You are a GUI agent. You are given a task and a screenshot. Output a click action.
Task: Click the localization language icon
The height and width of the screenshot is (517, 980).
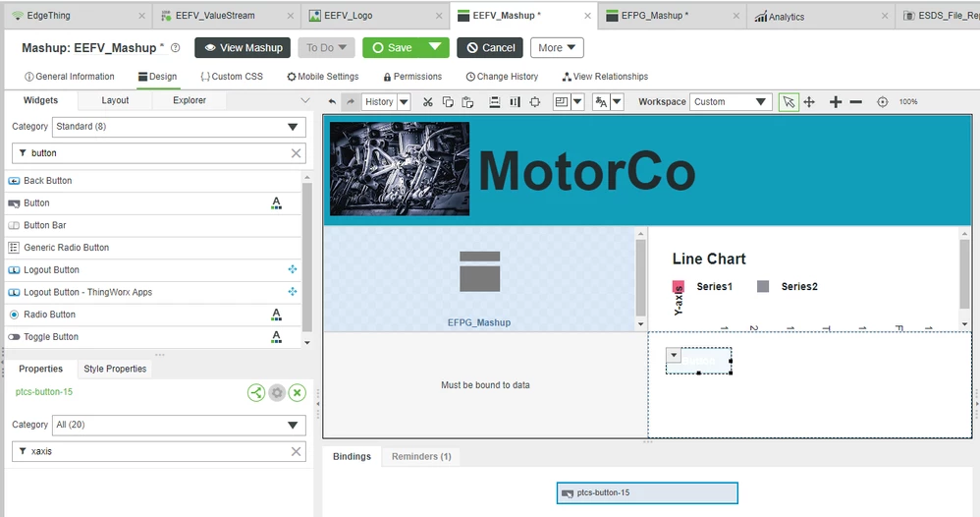(x=601, y=101)
